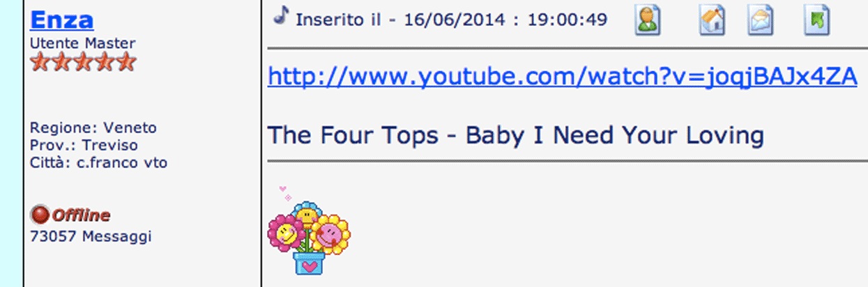868x287 pixels.
Task: Reply with quote using green arrow icon
Action: (816, 20)
